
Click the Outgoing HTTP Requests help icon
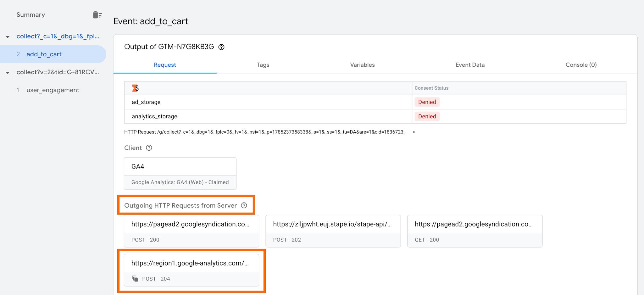click(x=244, y=205)
